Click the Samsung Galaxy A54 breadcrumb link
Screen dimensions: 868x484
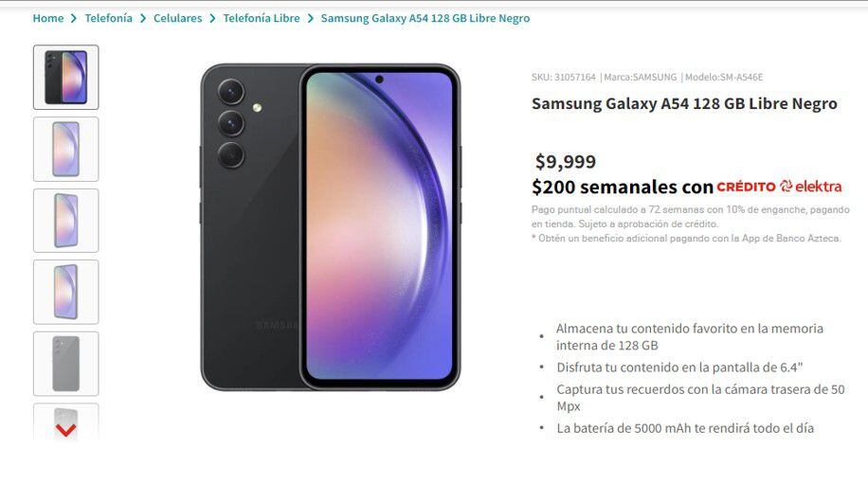click(x=425, y=18)
